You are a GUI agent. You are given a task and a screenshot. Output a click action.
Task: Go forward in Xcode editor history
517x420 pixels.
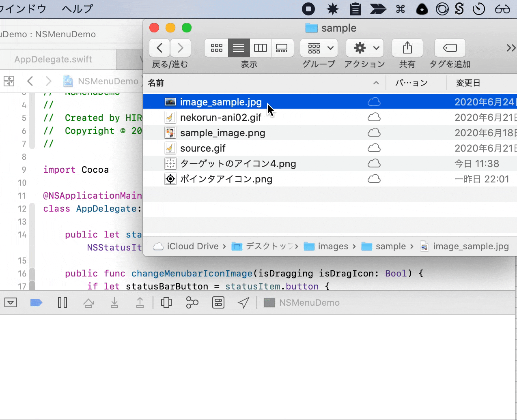pos(49,81)
